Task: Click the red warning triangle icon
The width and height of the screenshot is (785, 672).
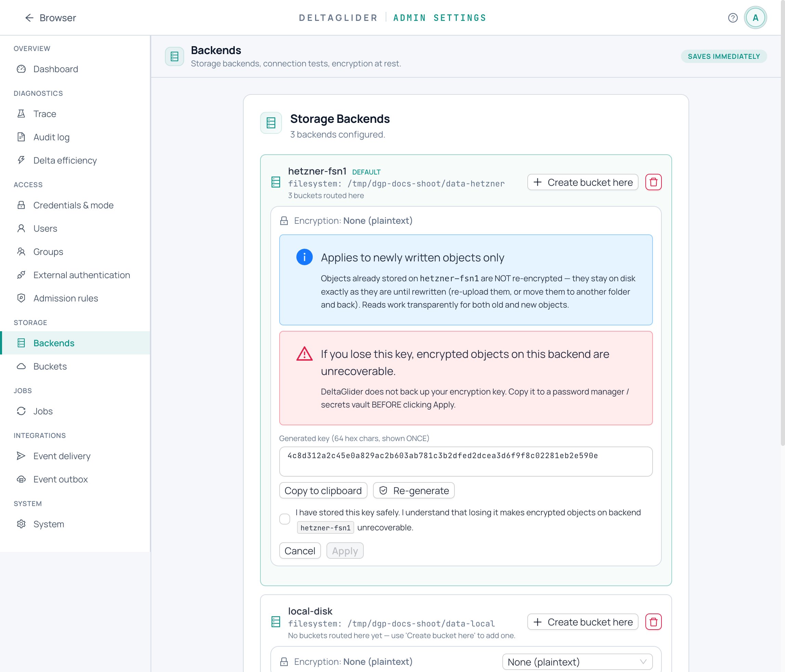Action: pyautogui.click(x=304, y=354)
